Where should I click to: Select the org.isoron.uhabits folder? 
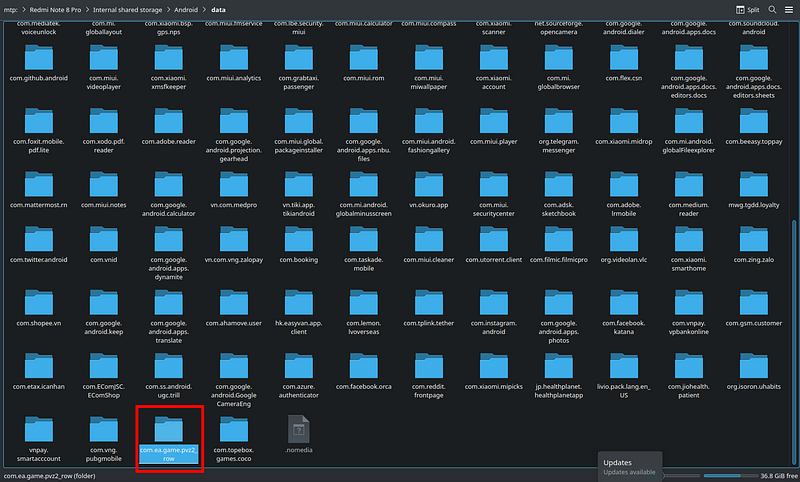(x=754, y=372)
